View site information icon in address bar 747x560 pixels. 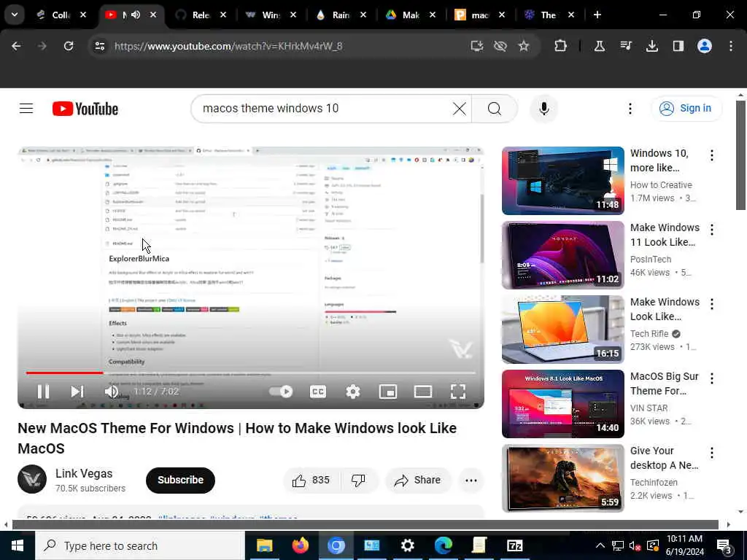(x=99, y=46)
